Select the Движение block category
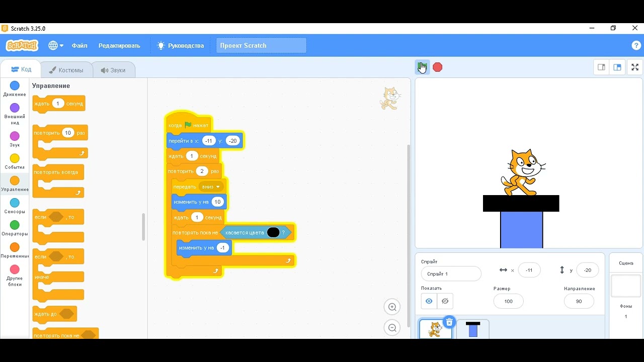This screenshot has width=644, height=362. [15, 89]
